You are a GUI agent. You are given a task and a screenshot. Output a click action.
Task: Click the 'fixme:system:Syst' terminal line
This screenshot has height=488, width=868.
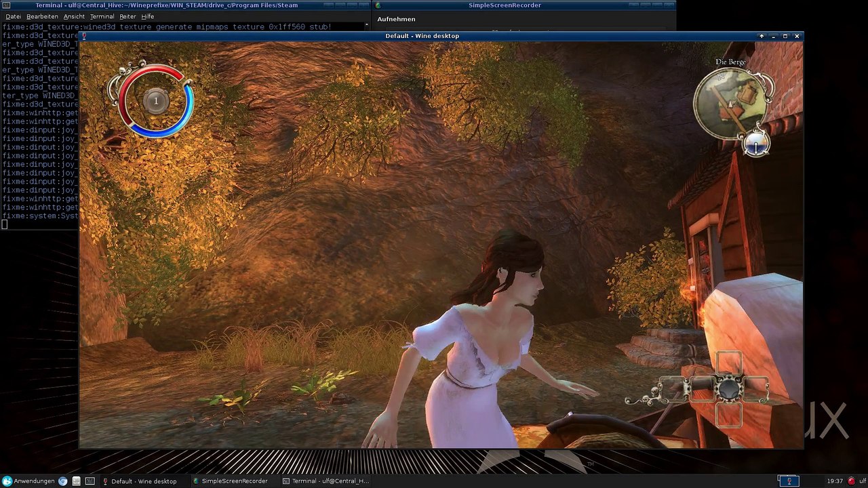40,216
